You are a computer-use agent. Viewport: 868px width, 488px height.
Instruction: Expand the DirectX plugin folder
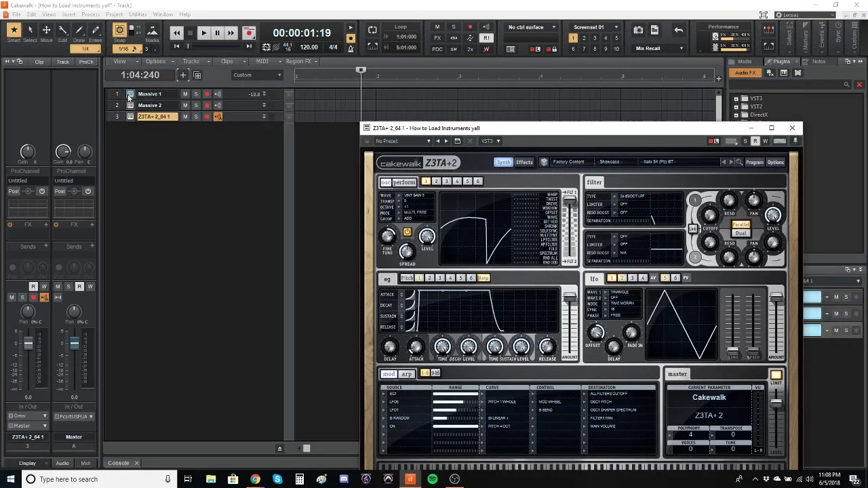(x=736, y=115)
